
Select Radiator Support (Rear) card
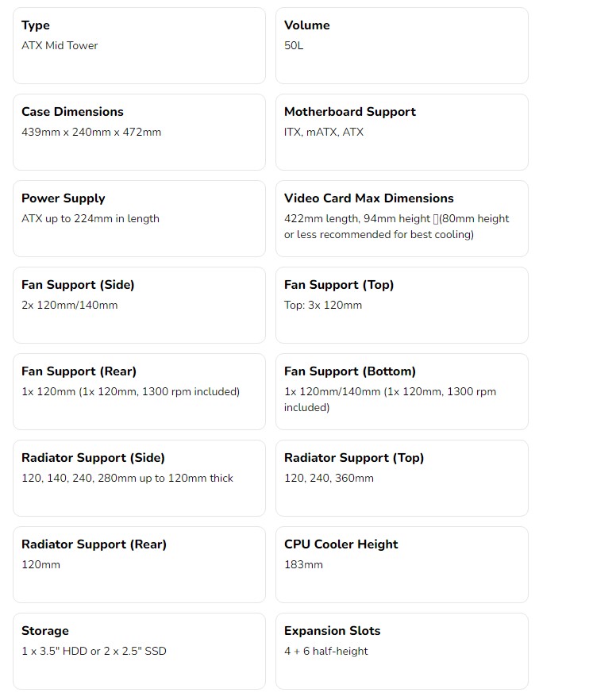[x=139, y=565]
